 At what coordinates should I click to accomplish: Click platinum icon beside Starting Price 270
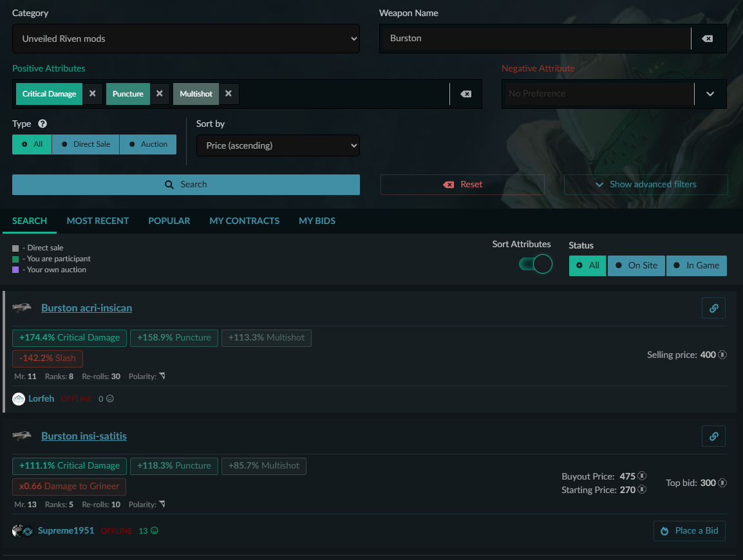click(642, 489)
